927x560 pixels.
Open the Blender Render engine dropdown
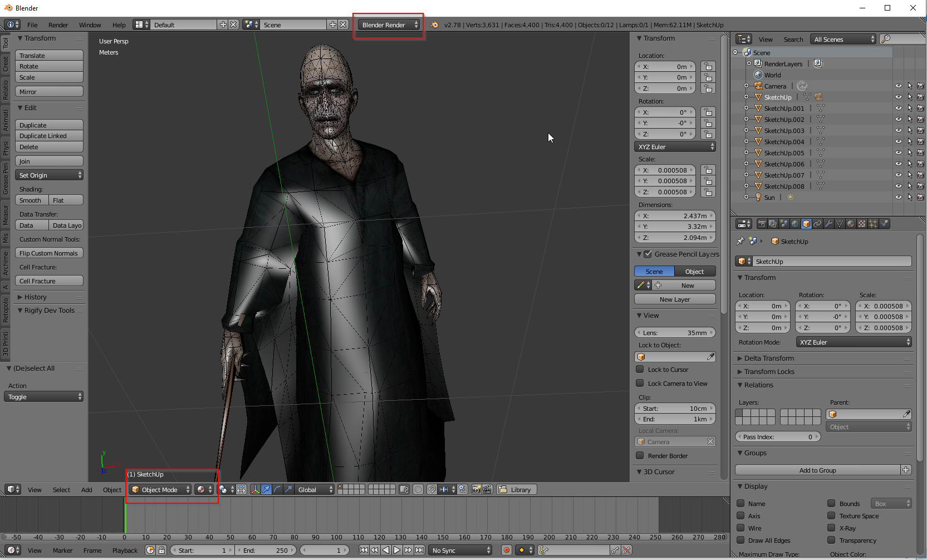(389, 24)
